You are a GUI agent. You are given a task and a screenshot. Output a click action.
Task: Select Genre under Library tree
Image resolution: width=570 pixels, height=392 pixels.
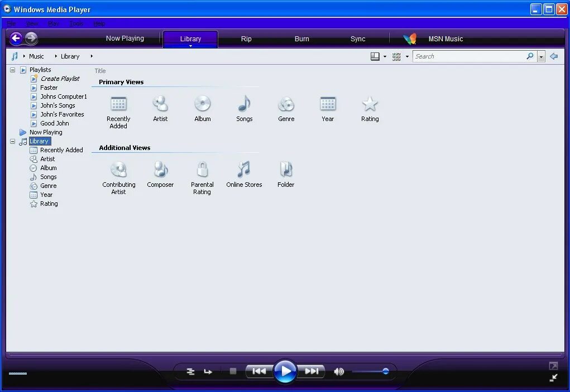[x=49, y=186]
